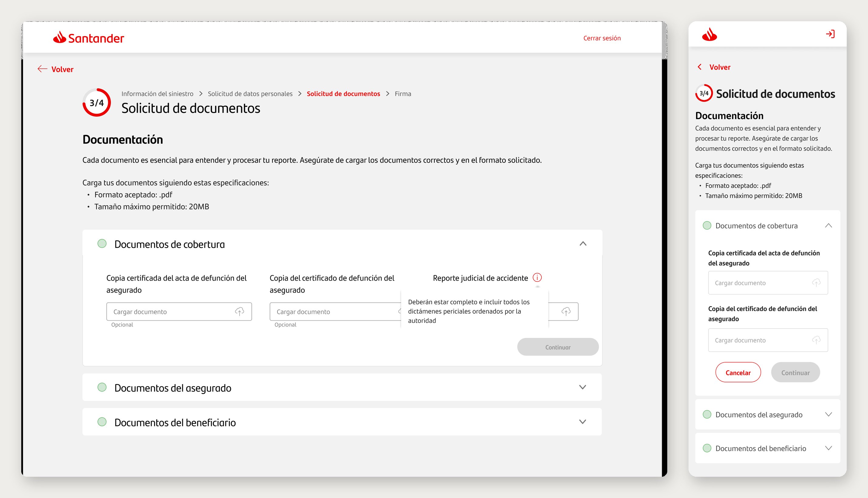Screen dimensions: 868x498
Task: Click Cargar documento field for certificado de defunción desktop
Action: point(336,311)
